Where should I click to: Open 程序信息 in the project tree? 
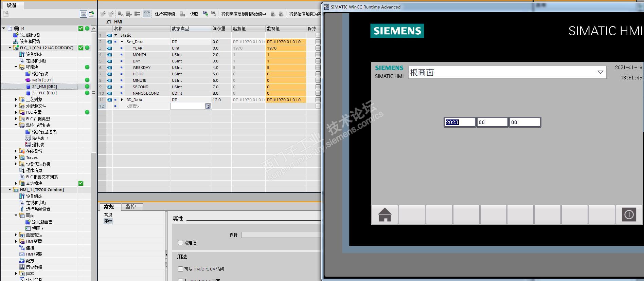34,170
